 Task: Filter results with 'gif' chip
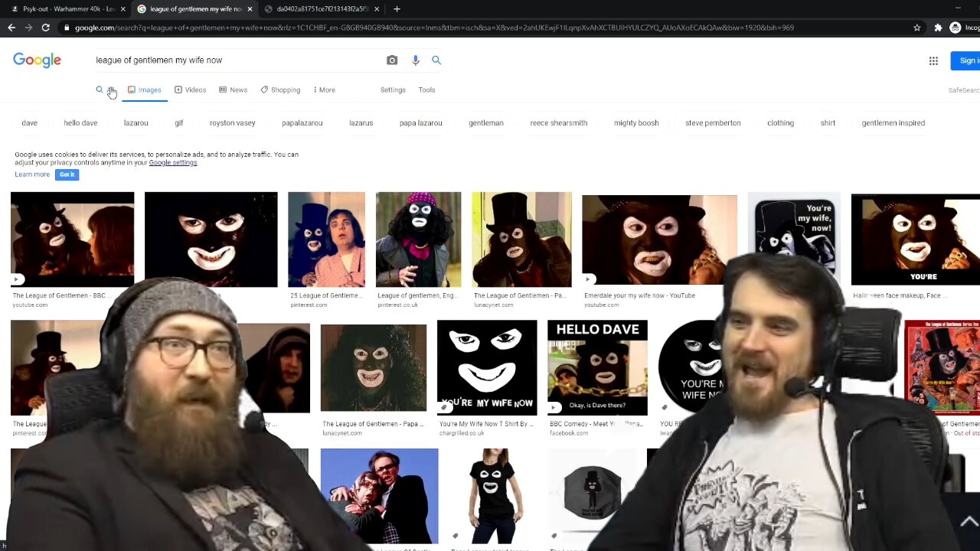[x=178, y=123]
